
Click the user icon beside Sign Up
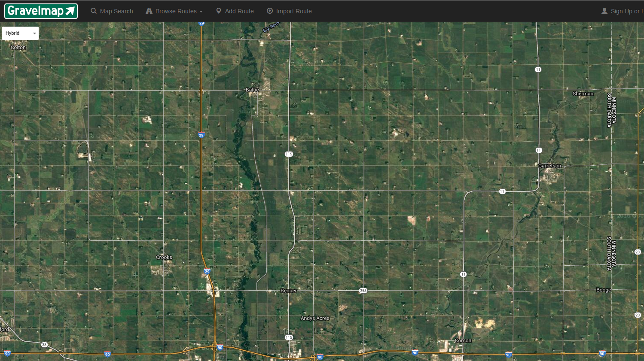604,11
